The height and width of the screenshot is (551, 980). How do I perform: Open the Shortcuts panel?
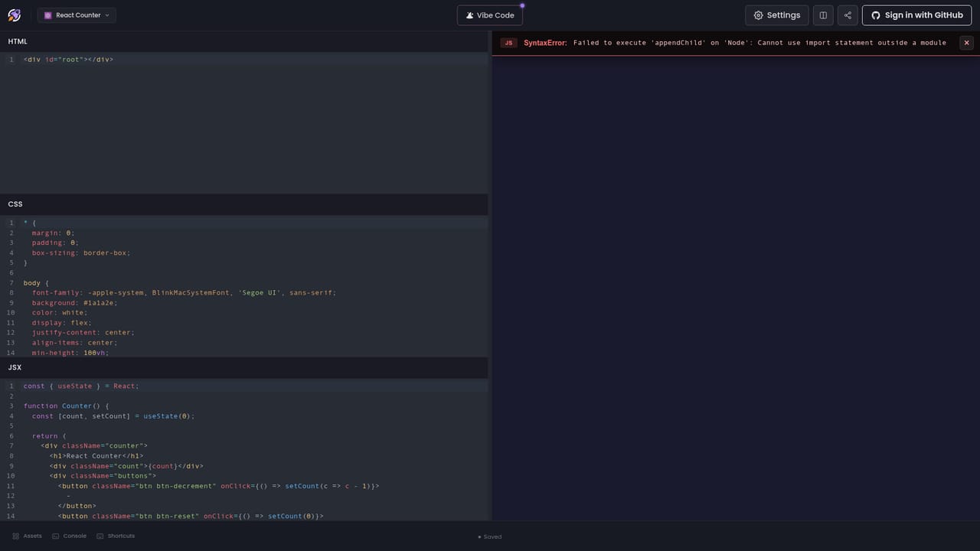coord(116,536)
